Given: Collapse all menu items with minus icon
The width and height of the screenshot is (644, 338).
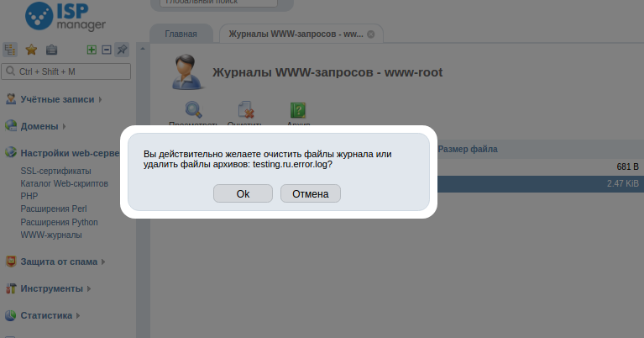Looking at the screenshot, I should tap(107, 50).
